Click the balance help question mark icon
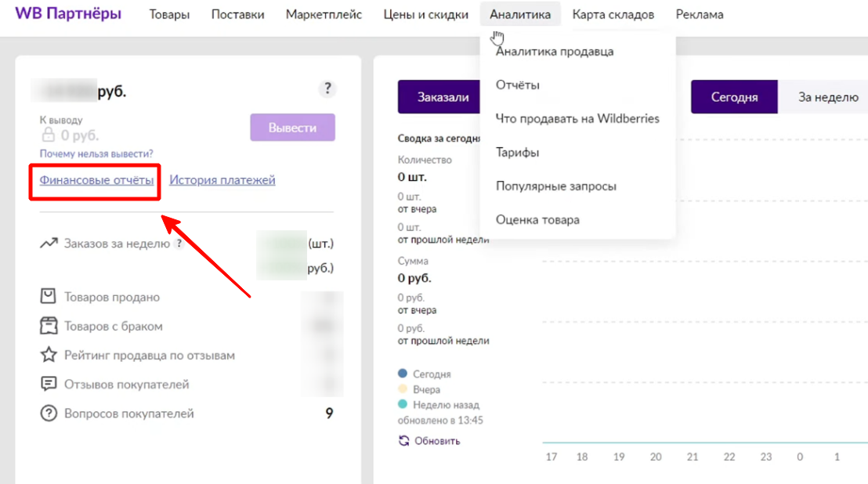 [327, 88]
